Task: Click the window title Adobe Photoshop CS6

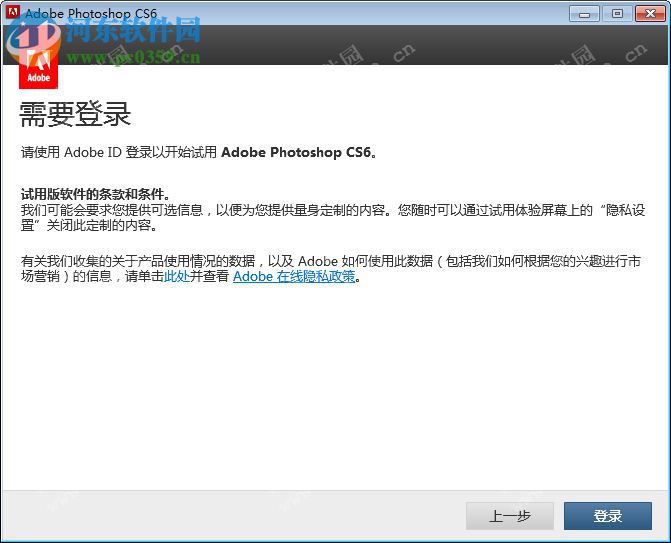Action: 91,13
